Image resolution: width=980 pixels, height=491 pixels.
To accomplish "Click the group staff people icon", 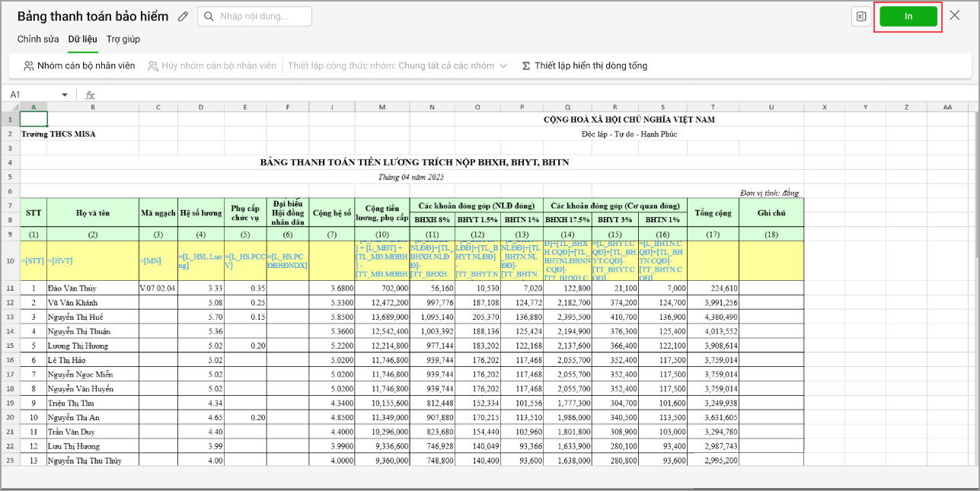I will (x=29, y=65).
